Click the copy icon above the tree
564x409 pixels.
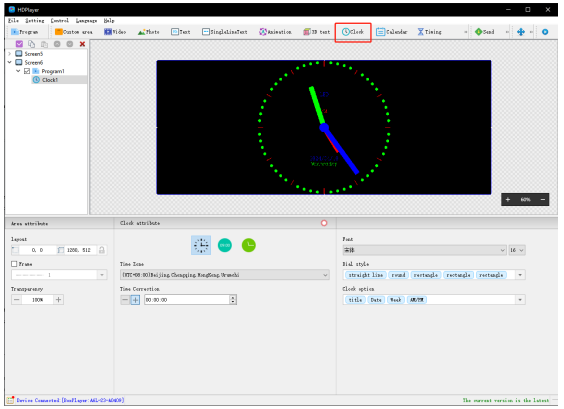click(32, 44)
